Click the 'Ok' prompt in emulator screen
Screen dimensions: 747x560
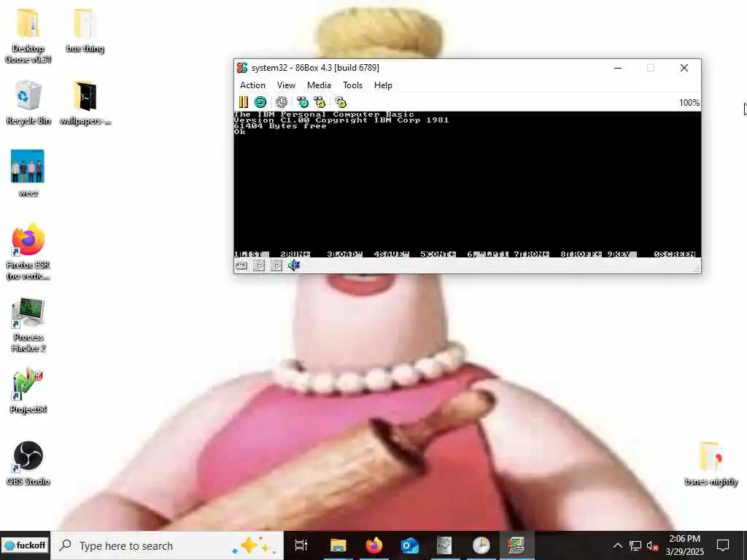point(239,132)
